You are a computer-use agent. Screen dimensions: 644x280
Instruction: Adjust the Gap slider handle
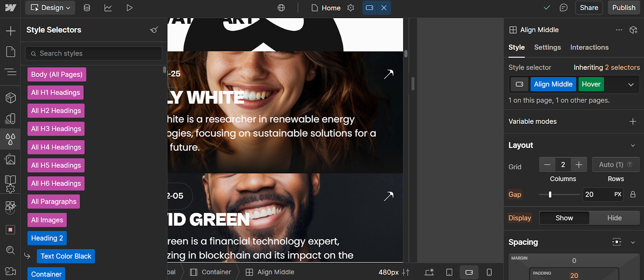click(x=550, y=195)
